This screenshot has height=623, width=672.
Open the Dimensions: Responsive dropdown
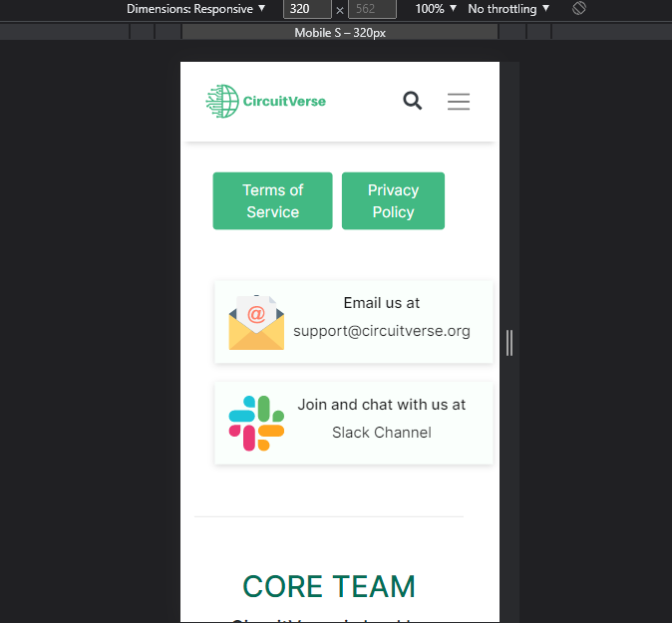pos(195,9)
